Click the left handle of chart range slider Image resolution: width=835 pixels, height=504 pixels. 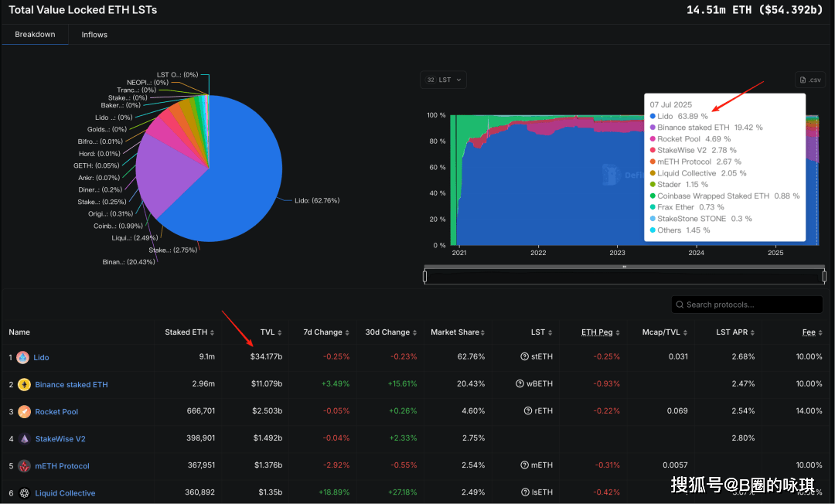point(425,277)
